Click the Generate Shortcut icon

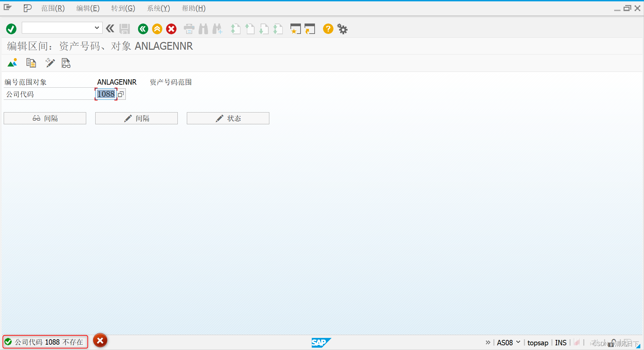tap(310, 29)
